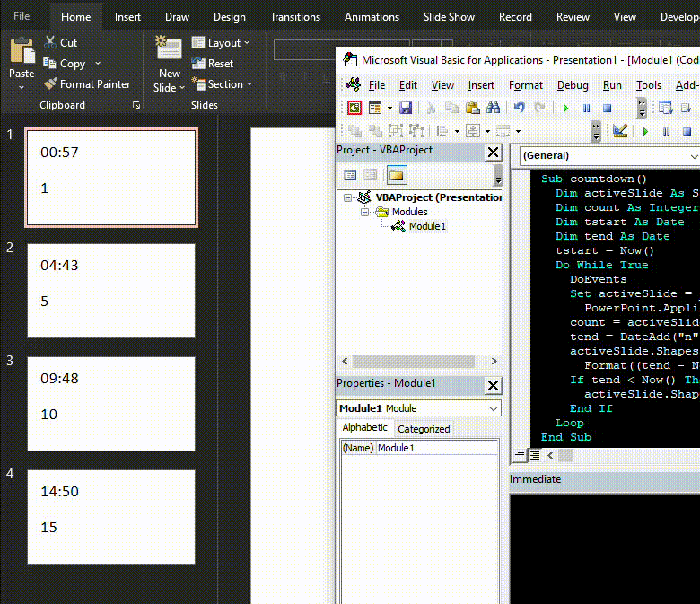Toggle Design Mode ruler-and-pencil icon

pos(620,131)
